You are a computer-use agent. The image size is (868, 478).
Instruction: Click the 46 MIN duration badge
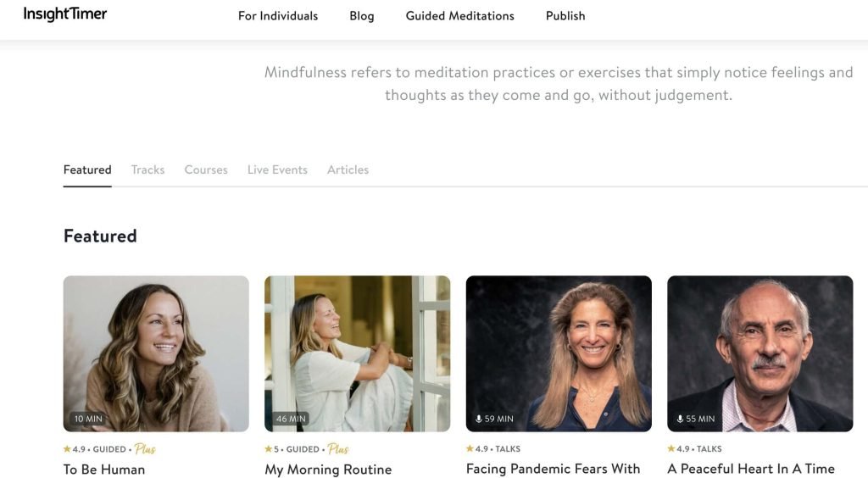click(x=291, y=419)
